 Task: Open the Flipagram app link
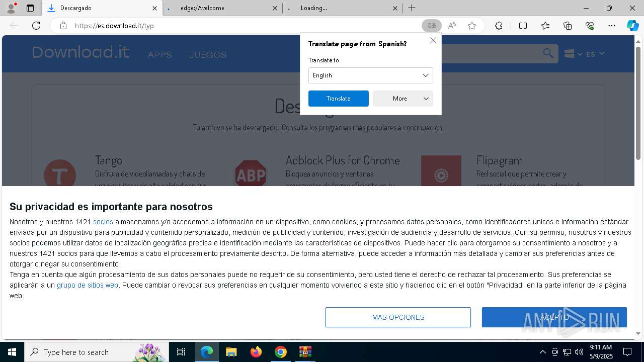pos(500,160)
